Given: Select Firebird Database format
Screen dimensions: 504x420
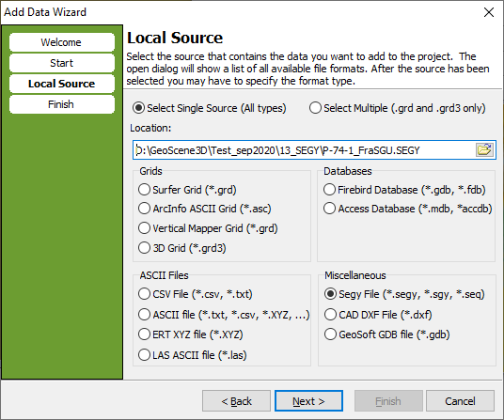Looking at the screenshot, I should (404, 190).
